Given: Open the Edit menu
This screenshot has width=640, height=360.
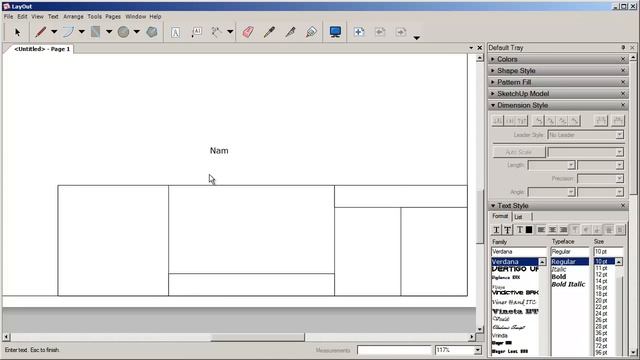Looking at the screenshot, I should 22,17.
